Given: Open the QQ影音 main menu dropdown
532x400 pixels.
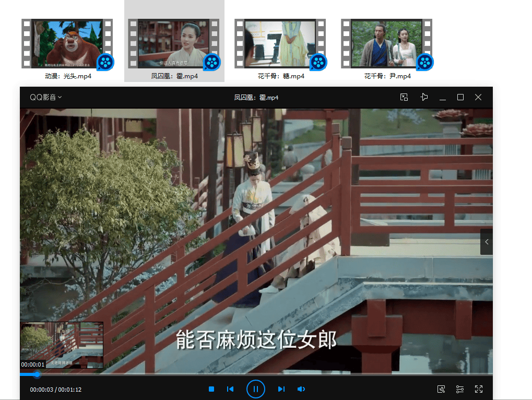Looking at the screenshot, I should coord(46,97).
